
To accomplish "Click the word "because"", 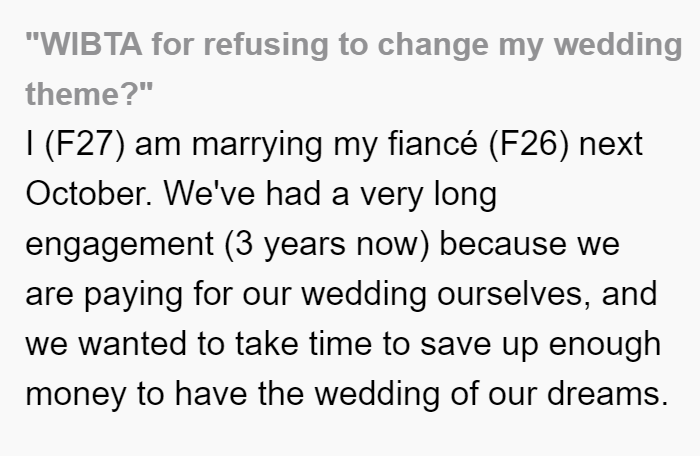I will click(503, 243).
